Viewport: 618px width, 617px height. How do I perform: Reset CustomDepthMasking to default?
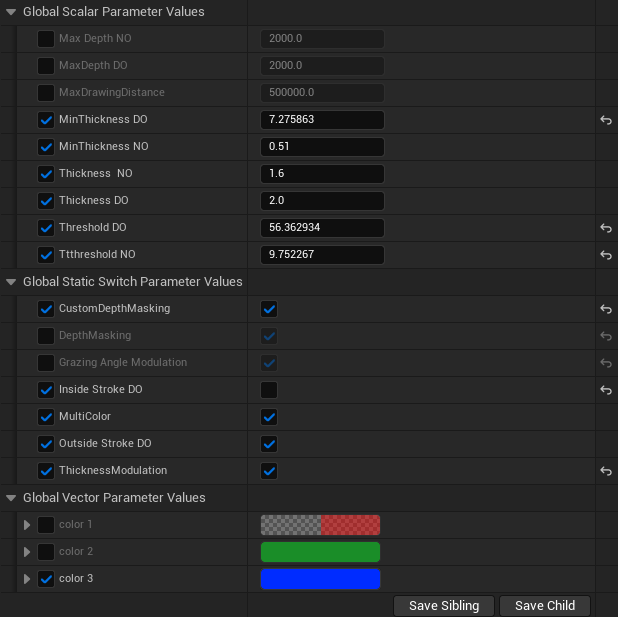pyautogui.click(x=605, y=309)
